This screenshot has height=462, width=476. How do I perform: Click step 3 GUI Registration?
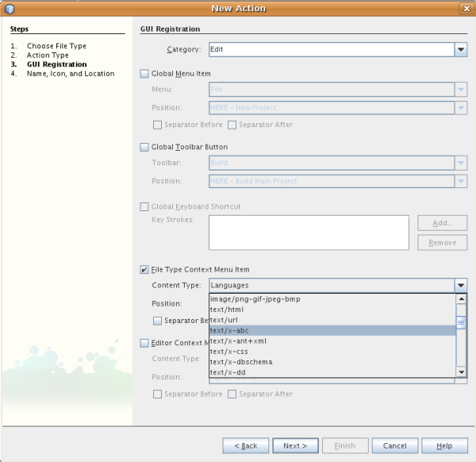(57, 64)
